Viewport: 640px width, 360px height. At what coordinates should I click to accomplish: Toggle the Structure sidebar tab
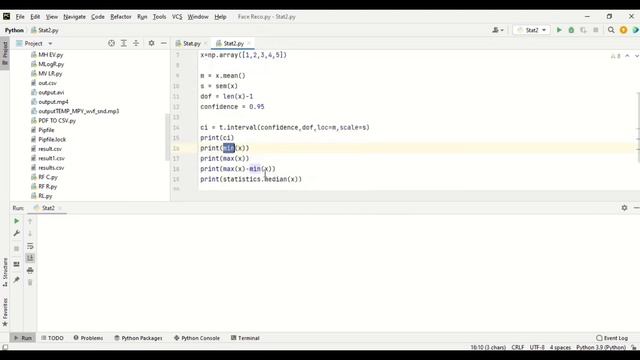pos(5,272)
